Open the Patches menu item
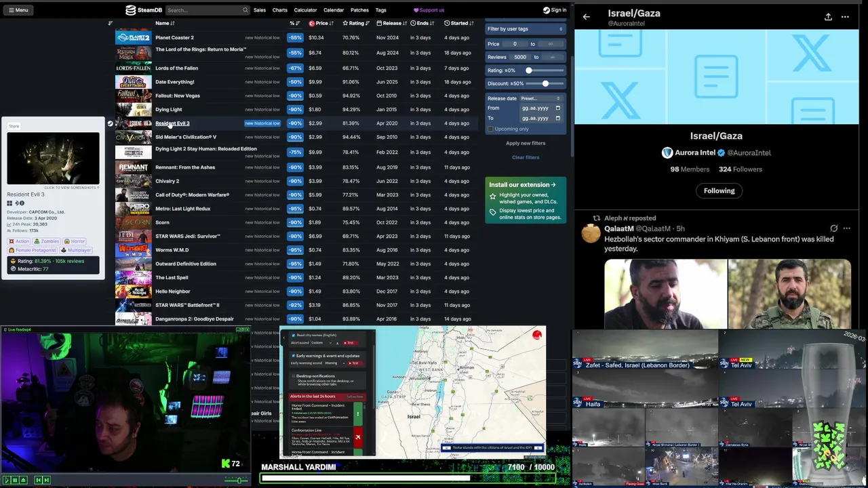 [x=359, y=10]
